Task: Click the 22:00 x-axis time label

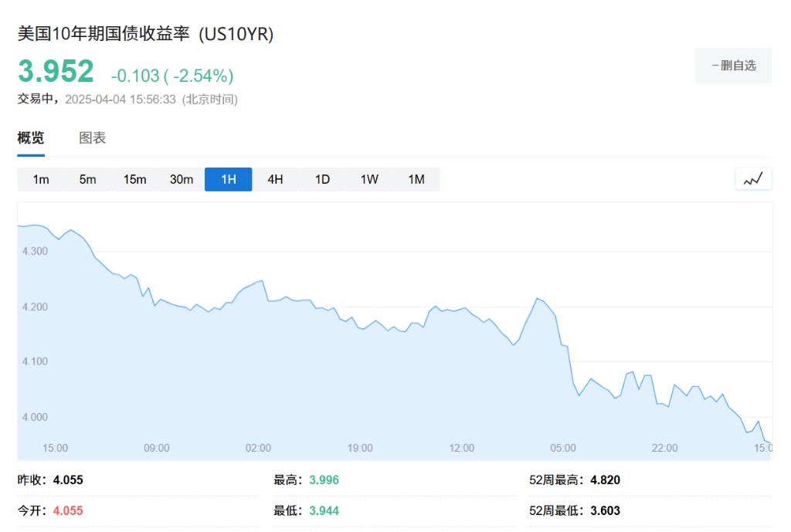Action: [x=665, y=449]
